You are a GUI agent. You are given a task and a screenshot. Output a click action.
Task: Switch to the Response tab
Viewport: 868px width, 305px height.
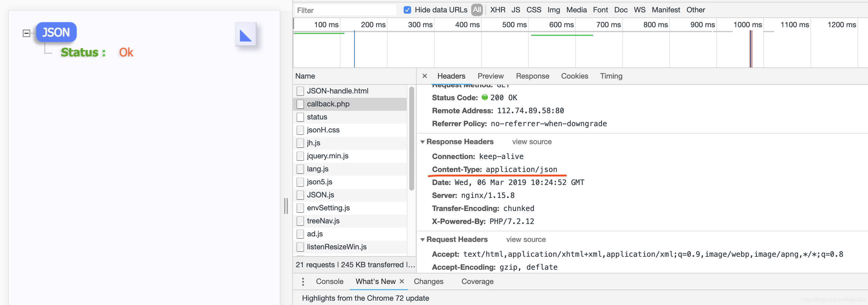point(532,76)
